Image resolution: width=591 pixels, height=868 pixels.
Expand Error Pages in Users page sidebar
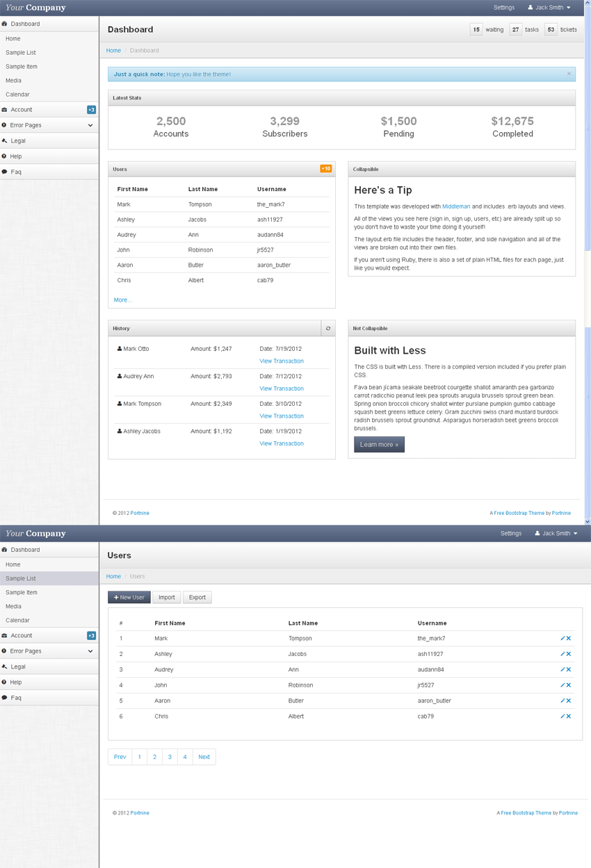(49, 651)
